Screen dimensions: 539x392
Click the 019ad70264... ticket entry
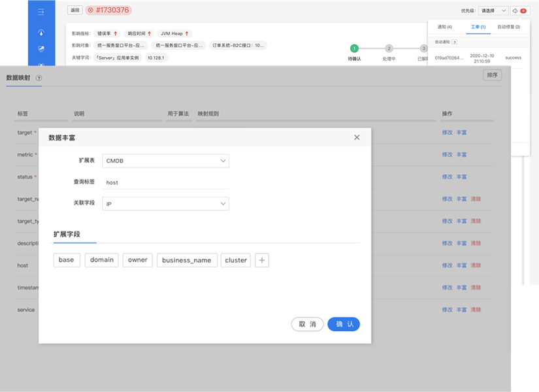449,58
